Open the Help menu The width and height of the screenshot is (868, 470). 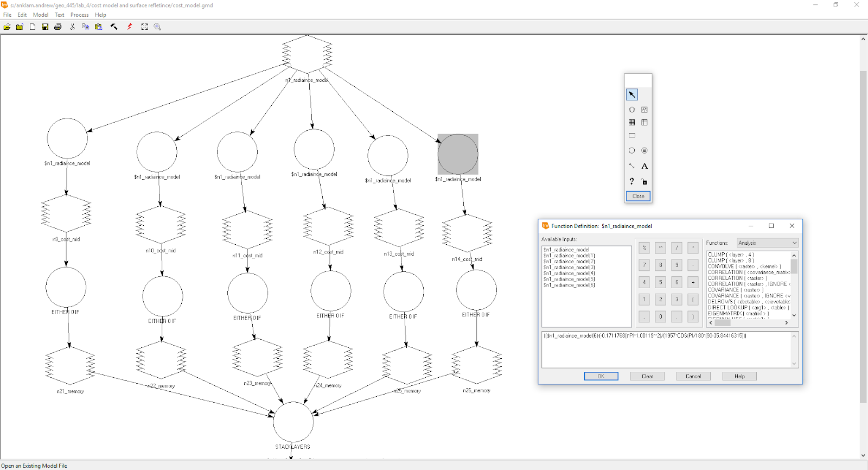pyautogui.click(x=100, y=15)
